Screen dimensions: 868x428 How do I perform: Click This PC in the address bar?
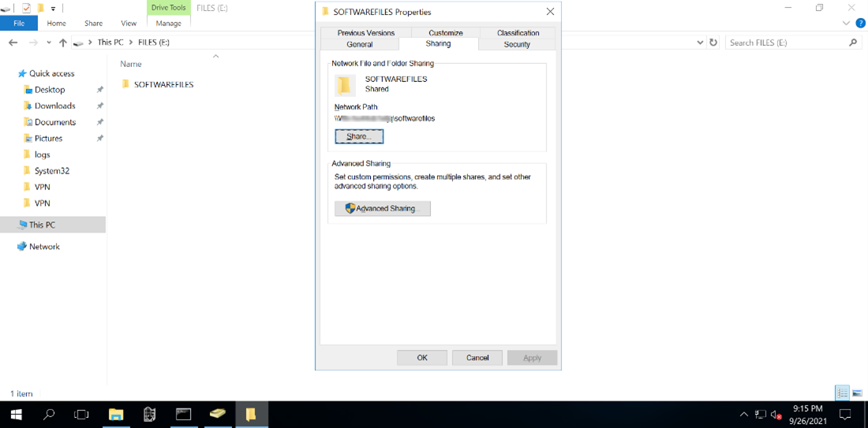pos(110,43)
